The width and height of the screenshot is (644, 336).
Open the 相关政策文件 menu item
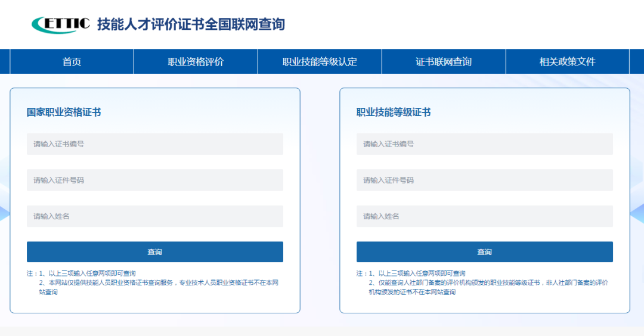(567, 61)
